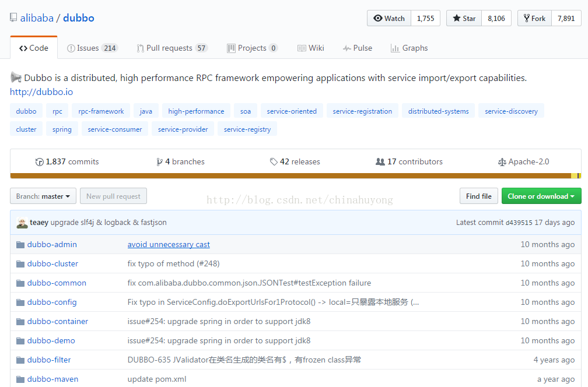Open the dubbo-filter folder name link
The height and width of the screenshot is (387, 588).
click(x=49, y=360)
